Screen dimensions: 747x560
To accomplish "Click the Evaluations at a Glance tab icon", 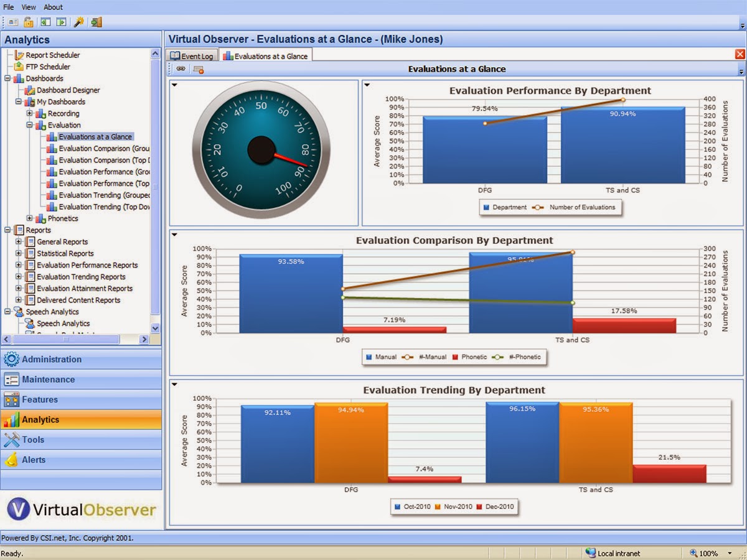I will [x=227, y=56].
